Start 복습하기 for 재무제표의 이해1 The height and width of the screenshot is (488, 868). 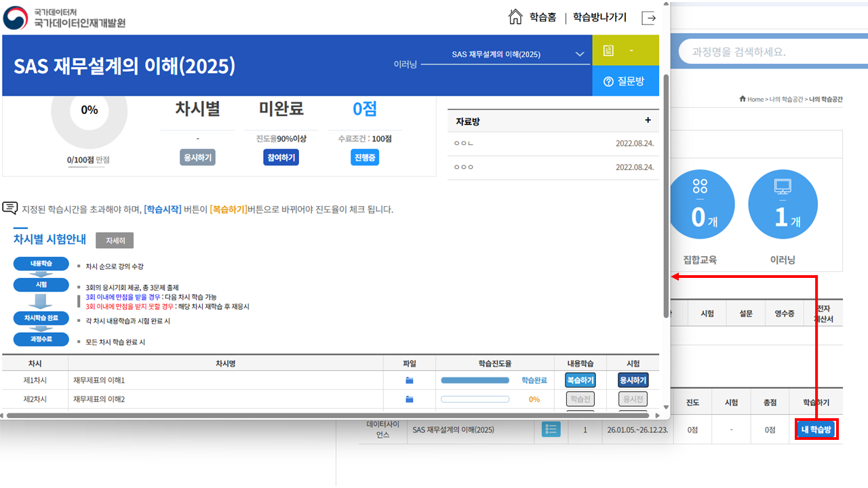[580, 380]
